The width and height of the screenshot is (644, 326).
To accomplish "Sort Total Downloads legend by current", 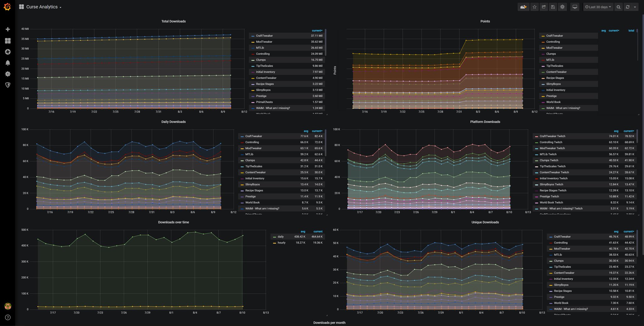I will pos(317,30).
